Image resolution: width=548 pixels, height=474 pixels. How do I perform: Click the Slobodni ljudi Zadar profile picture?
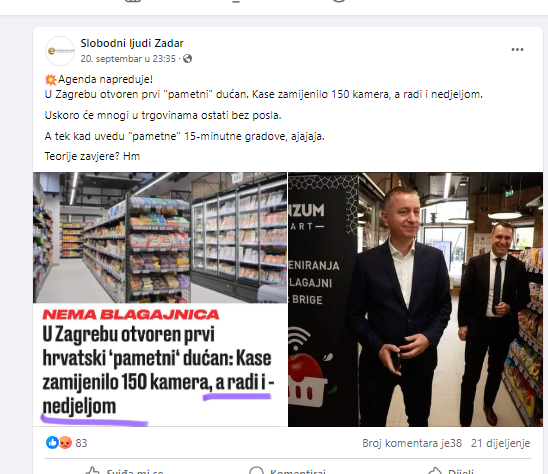[60, 51]
